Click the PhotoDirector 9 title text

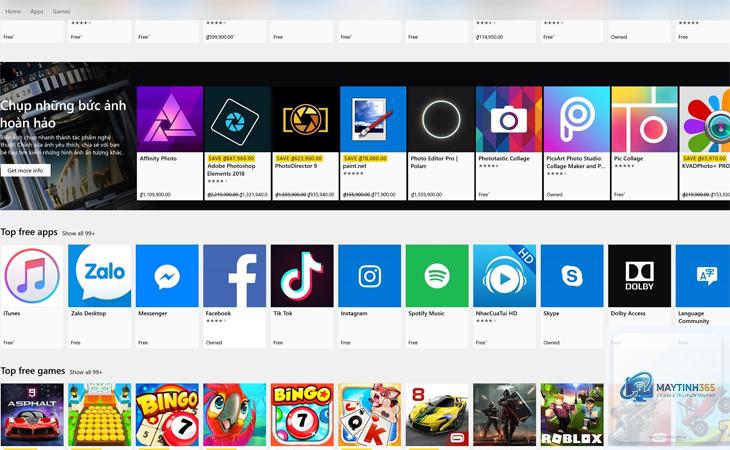tap(296, 166)
